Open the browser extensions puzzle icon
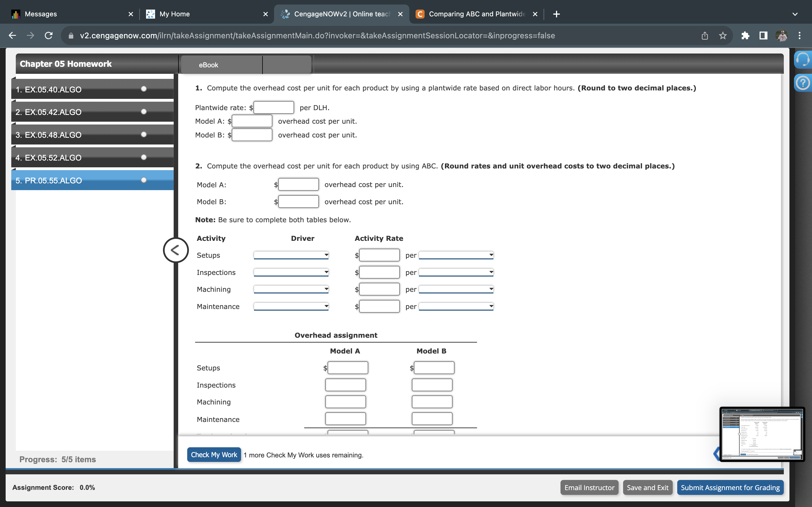This screenshot has width=812, height=507. click(x=745, y=35)
